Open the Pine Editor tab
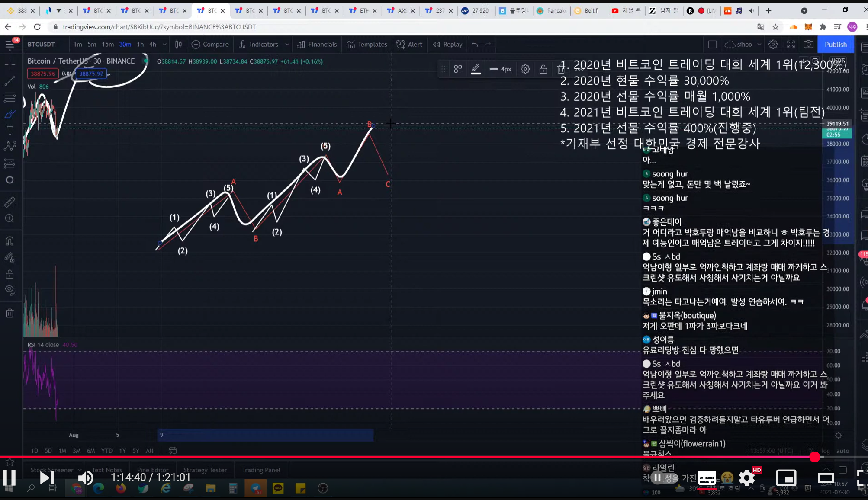Image resolution: width=868 pixels, height=500 pixels. click(x=153, y=470)
